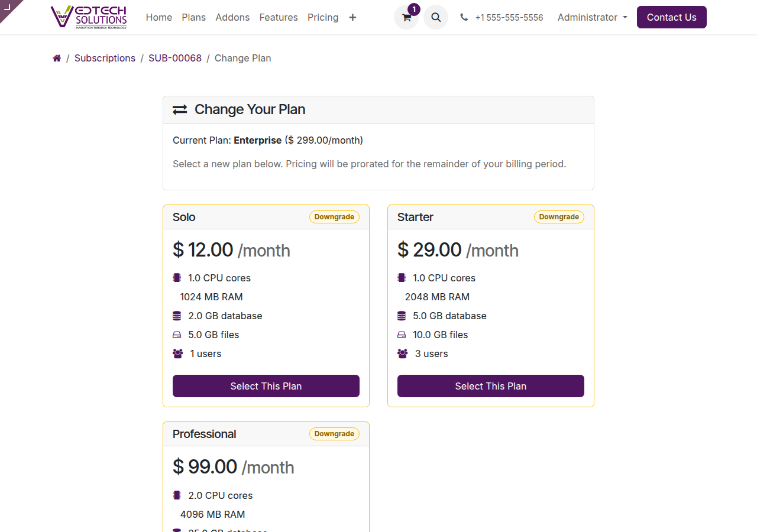Screen dimensions: 757x532
Task: Click the EdTech Solutions logo
Action: pos(90,17)
